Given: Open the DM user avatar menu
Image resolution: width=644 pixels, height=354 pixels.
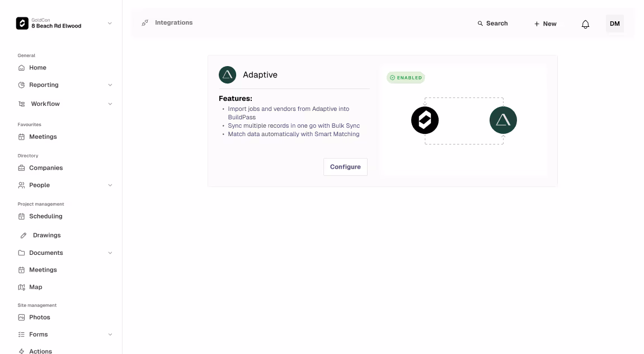Looking at the screenshot, I should tap(615, 24).
